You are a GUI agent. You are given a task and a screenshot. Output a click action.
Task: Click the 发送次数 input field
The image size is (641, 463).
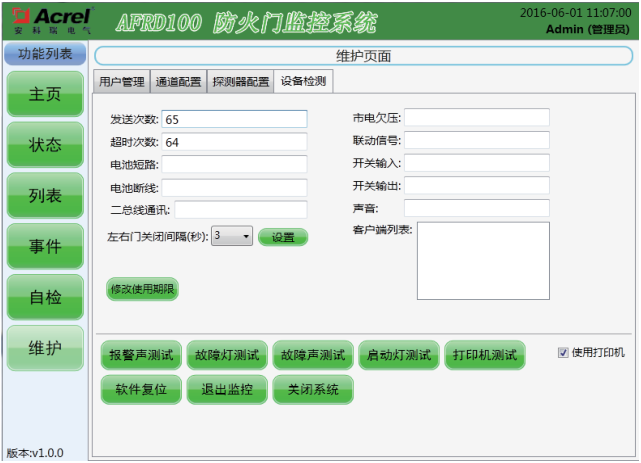coord(234,119)
